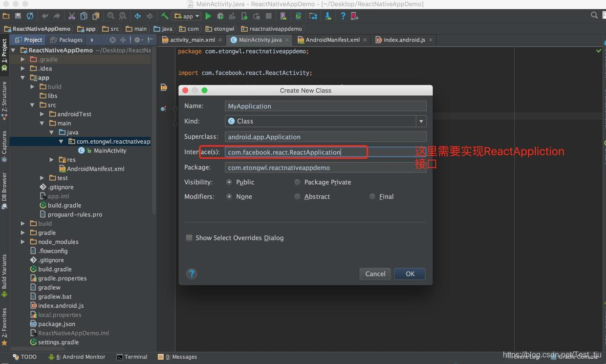Click the Package input field
This screenshot has height=364, width=606.
tap(326, 168)
